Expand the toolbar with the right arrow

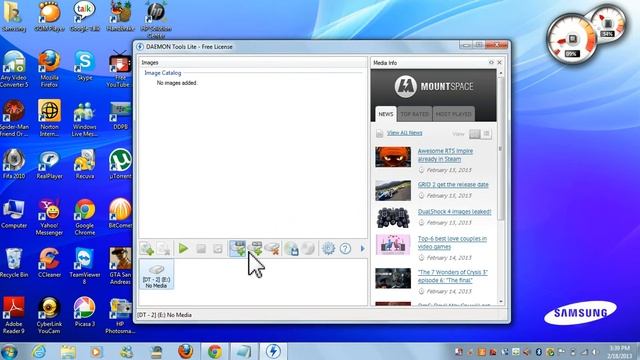click(362, 248)
